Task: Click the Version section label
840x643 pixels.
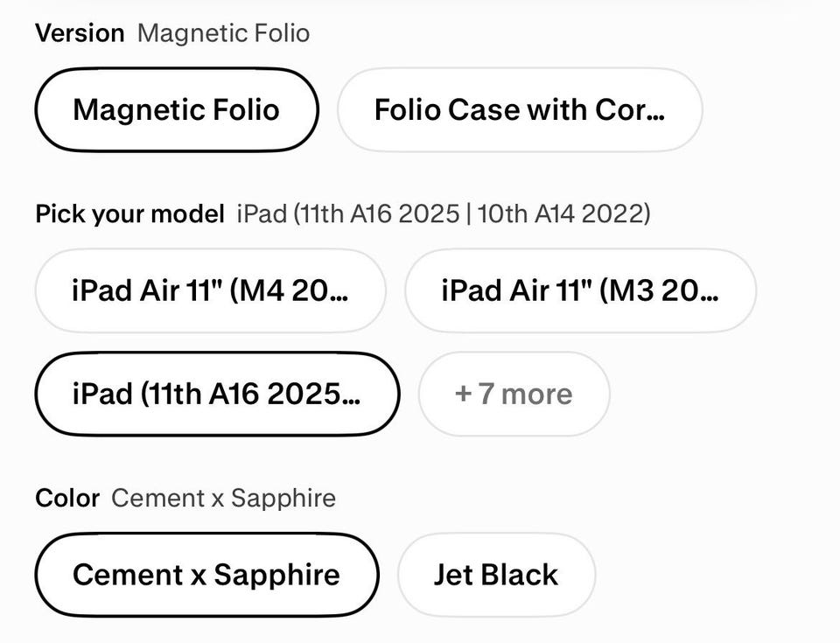Action: 80,33
